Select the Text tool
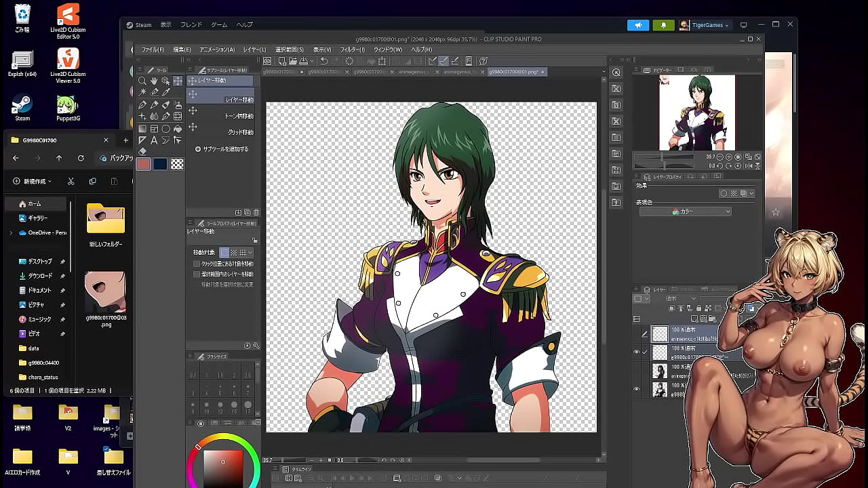 pos(154,140)
